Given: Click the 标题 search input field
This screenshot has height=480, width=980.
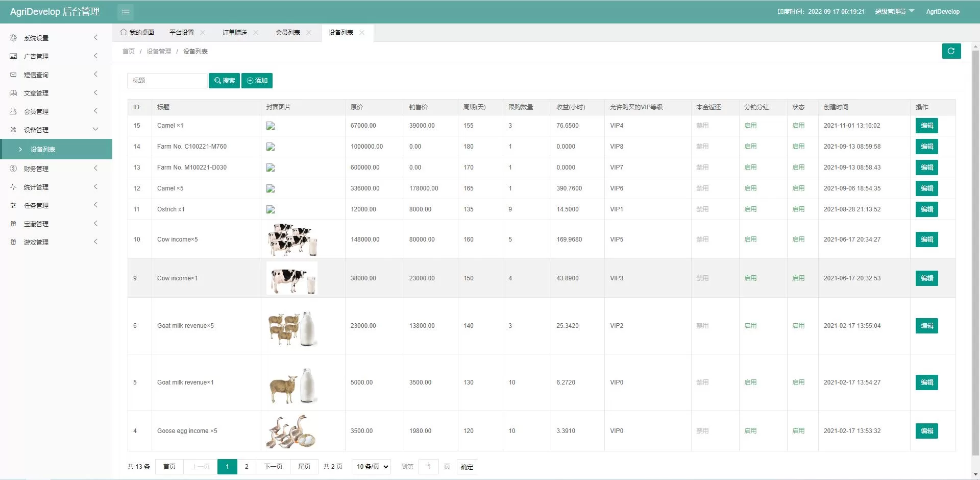Looking at the screenshot, I should 167,81.
